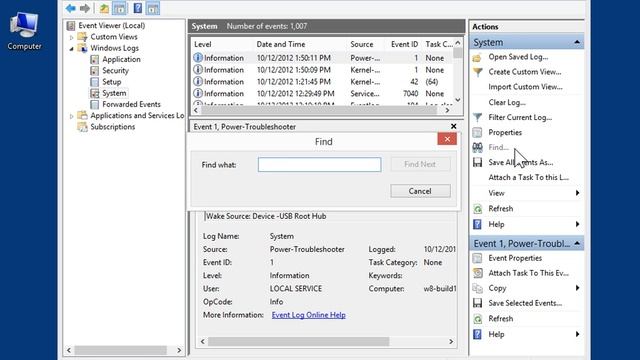Click the Create Custom View funnel icon
640x360 pixels.
477,72
